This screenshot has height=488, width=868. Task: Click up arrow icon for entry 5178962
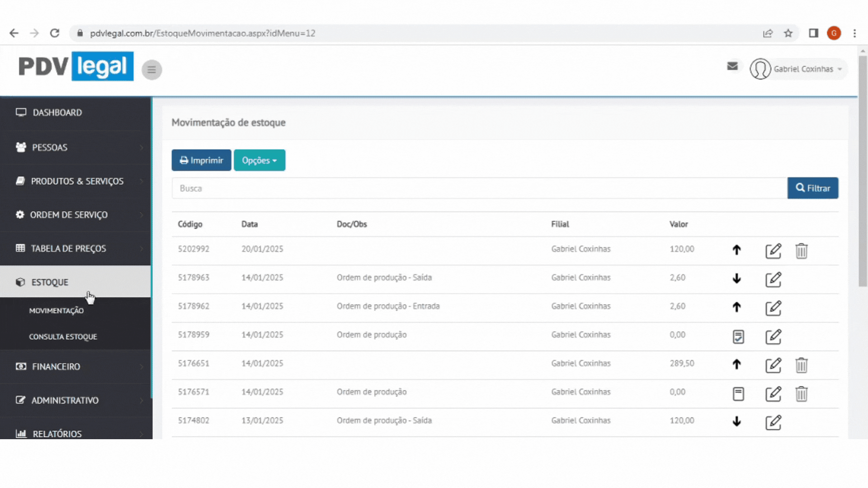click(x=736, y=307)
